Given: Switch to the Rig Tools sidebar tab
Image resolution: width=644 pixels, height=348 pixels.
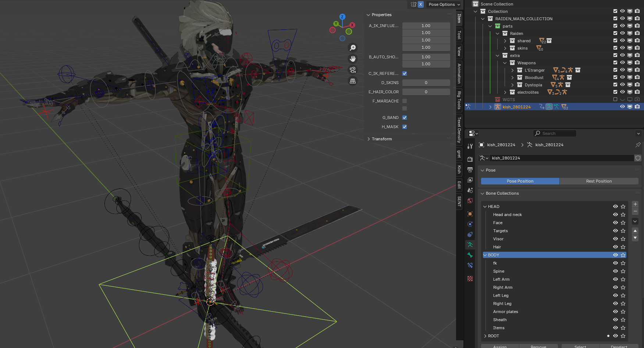Looking at the screenshot, I should click(459, 100).
